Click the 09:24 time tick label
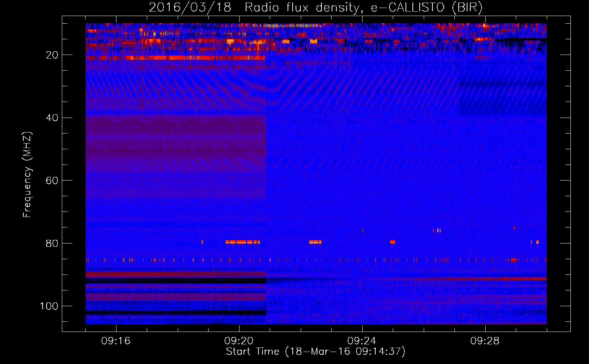 (362, 341)
